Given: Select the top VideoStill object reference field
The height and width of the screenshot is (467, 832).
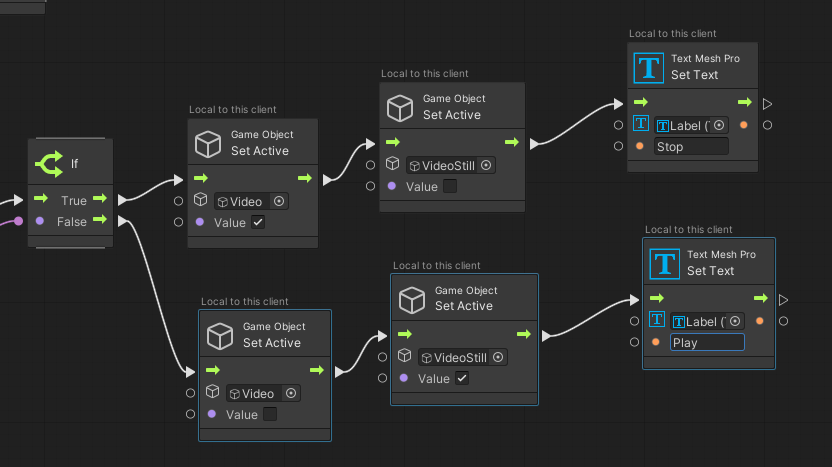Looking at the screenshot, I should tap(450, 166).
